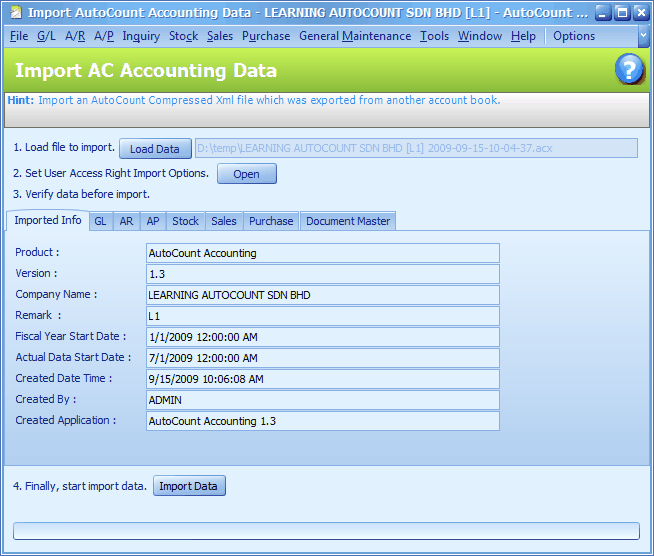
Task: Select the Imported Info tab
Action: coord(48,220)
